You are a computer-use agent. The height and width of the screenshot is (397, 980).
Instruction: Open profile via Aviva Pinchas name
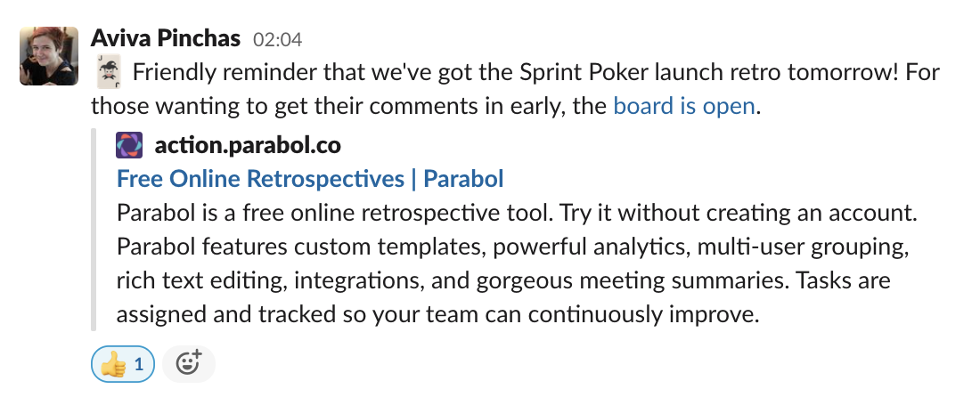tap(166, 39)
